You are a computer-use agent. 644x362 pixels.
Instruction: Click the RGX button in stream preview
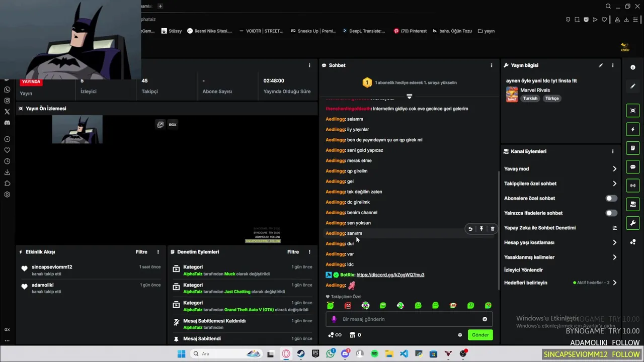173,124
